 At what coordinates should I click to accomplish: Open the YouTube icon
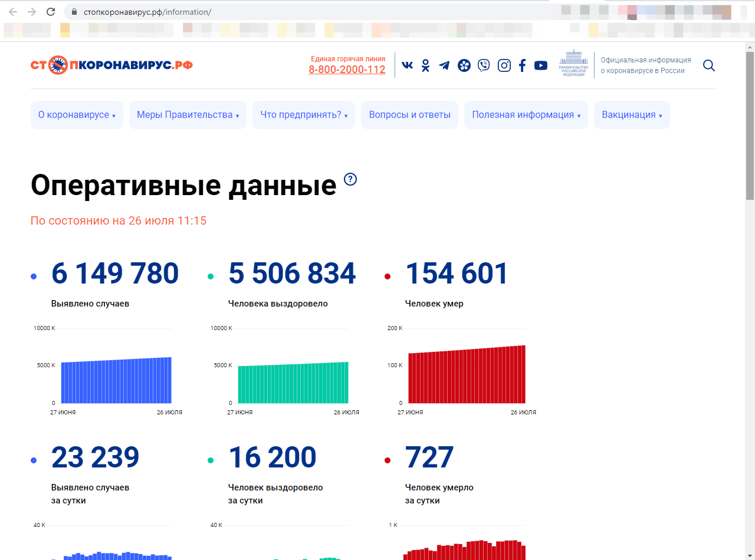[541, 65]
